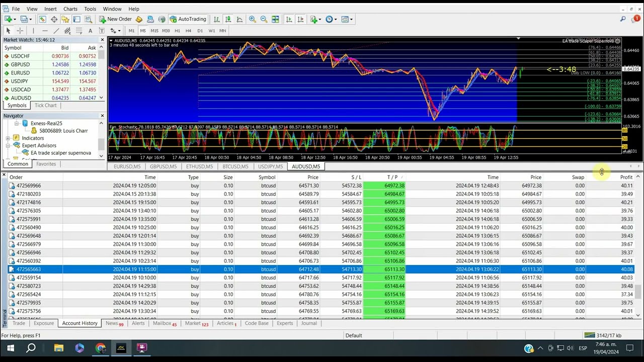Screen dimensions: 644x362
Task: Select the Trendline drawing tool
Action: click(x=56, y=31)
